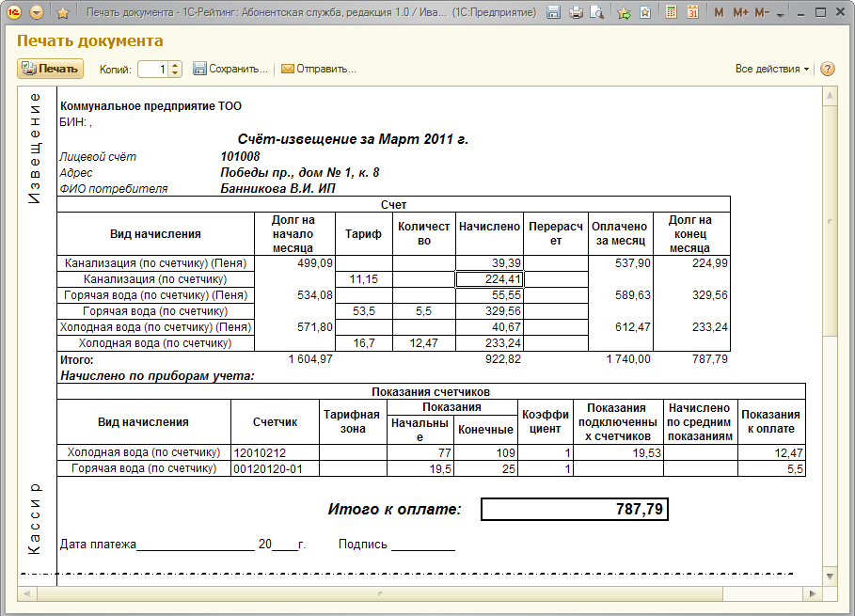The width and height of the screenshot is (855, 616).
Task: Click the M- memory button
Action: [x=762, y=12]
